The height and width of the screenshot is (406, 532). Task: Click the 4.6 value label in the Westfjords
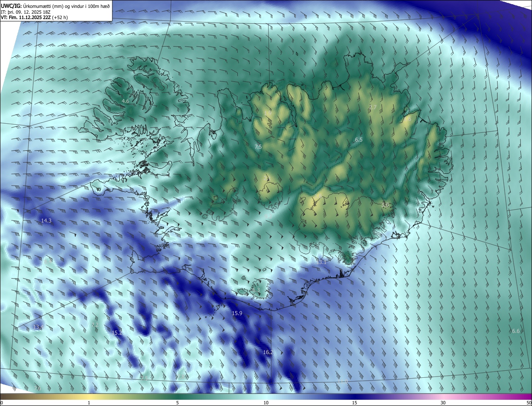pyautogui.click(x=126, y=101)
